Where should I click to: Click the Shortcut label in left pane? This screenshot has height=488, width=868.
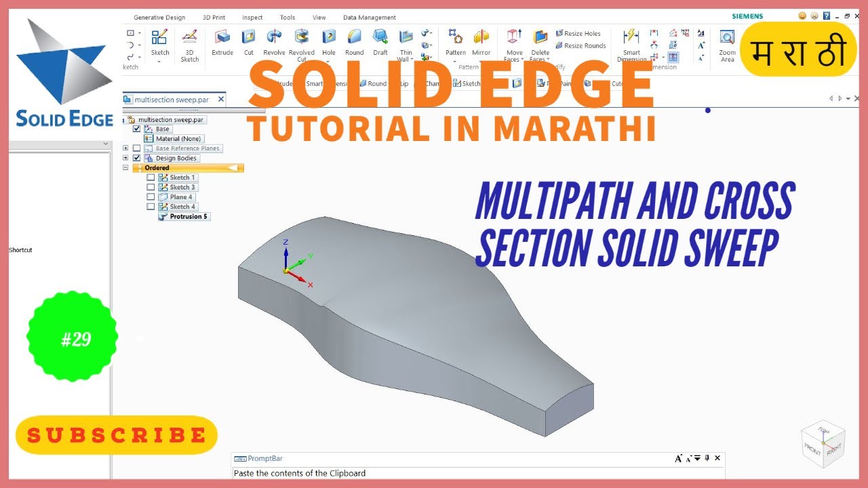tap(20, 250)
